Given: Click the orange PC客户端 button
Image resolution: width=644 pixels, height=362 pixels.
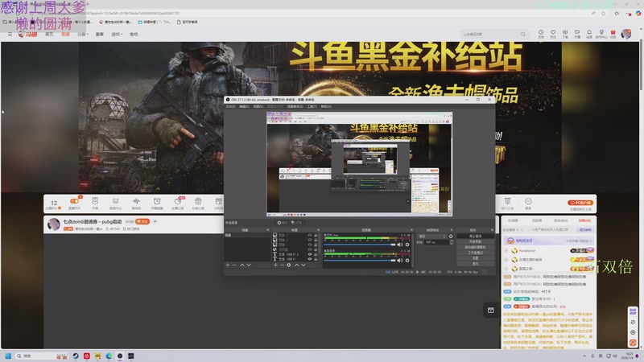Looking at the screenshot, I should [580, 203].
